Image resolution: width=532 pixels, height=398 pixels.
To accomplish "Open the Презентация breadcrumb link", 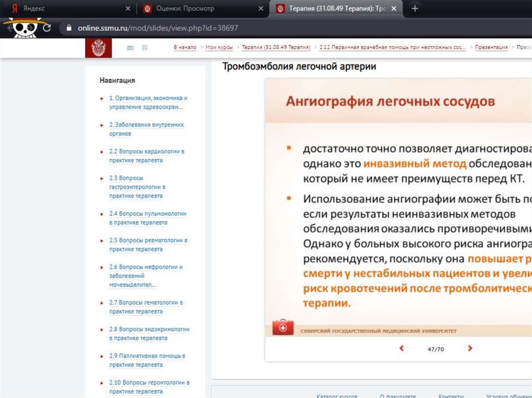I will 491,47.
